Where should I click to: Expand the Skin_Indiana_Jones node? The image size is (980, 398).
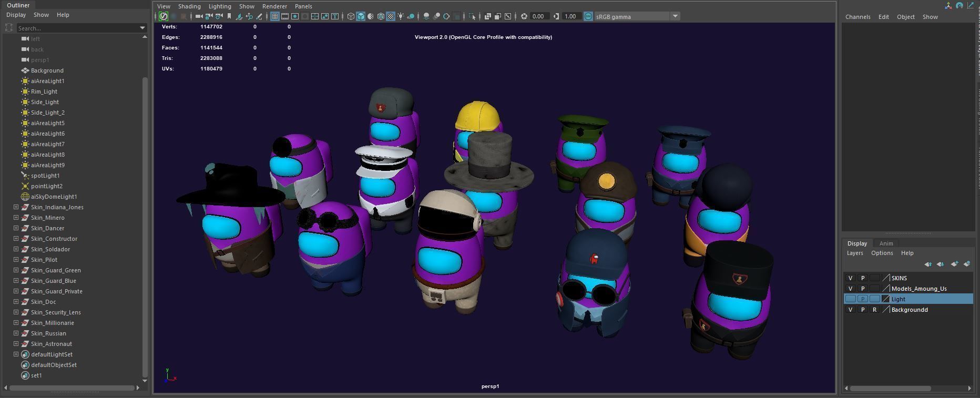[16, 207]
